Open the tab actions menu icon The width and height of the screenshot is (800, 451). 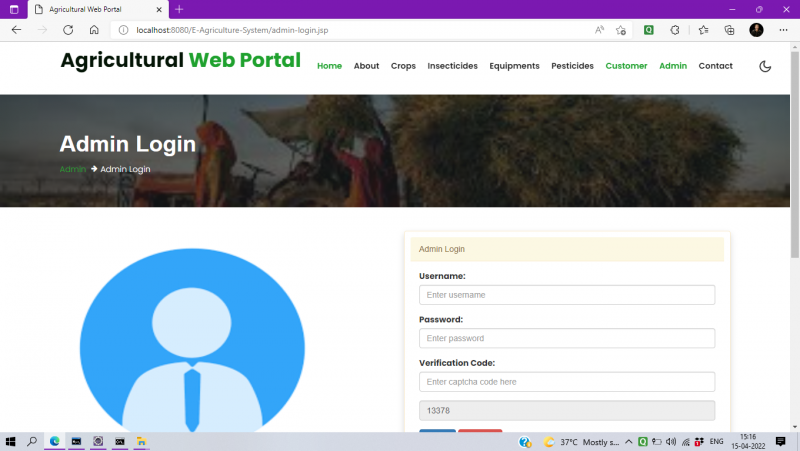click(14, 9)
